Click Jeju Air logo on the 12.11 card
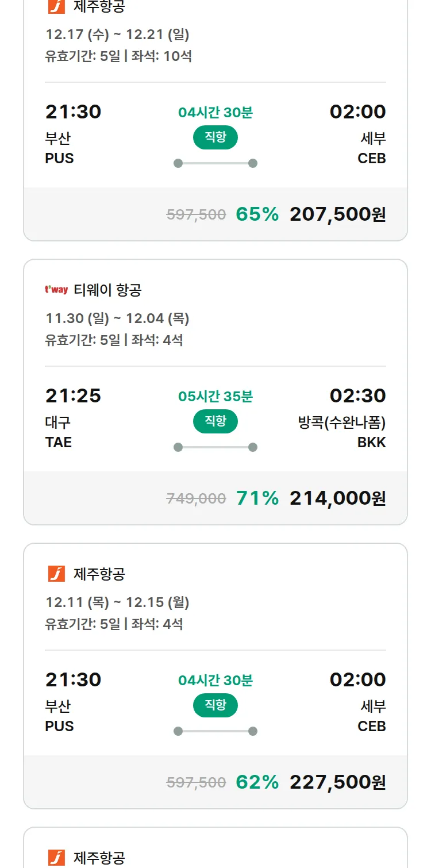Image resolution: width=431 pixels, height=868 pixels. pyautogui.click(x=56, y=574)
